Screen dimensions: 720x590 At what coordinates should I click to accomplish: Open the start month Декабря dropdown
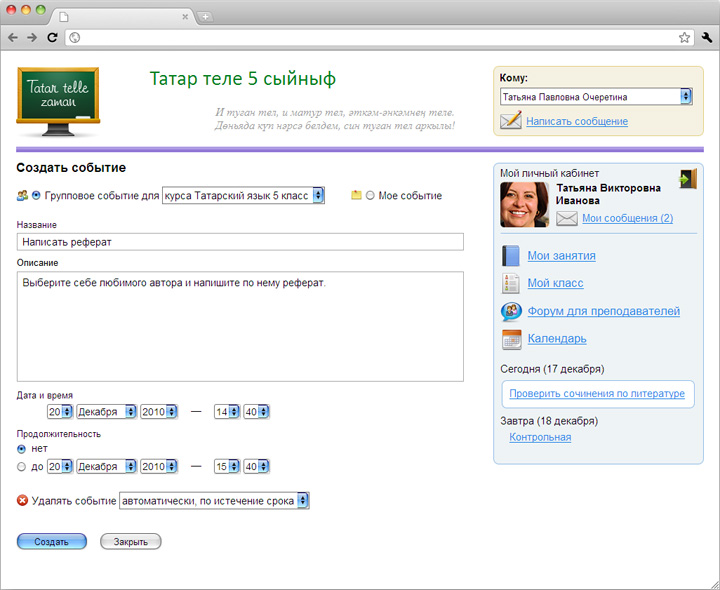click(x=107, y=412)
